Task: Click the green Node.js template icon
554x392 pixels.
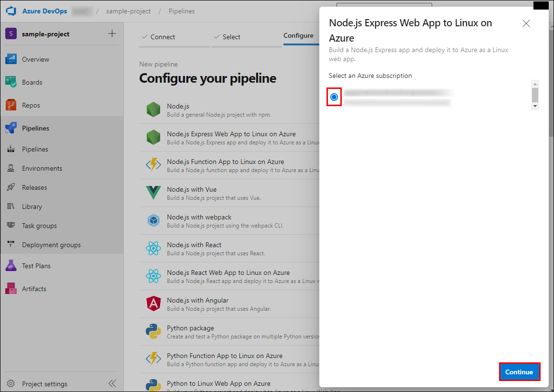Action: (153, 109)
